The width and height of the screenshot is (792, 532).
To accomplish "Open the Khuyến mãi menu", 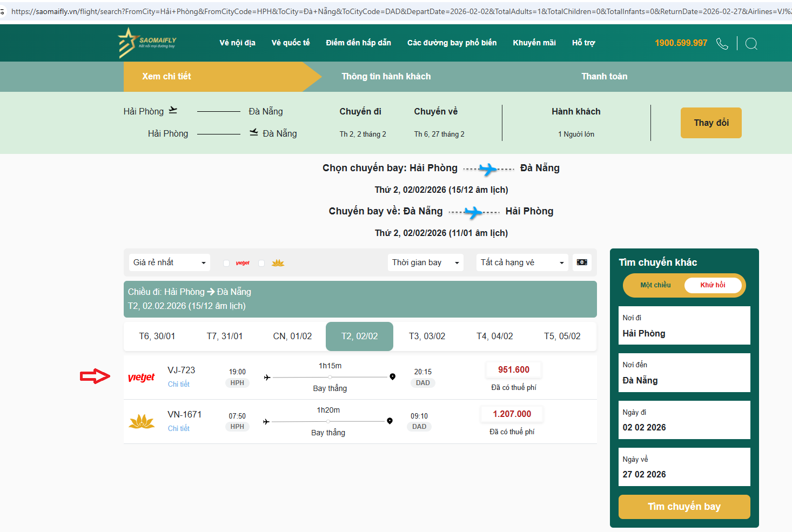I will (x=534, y=43).
